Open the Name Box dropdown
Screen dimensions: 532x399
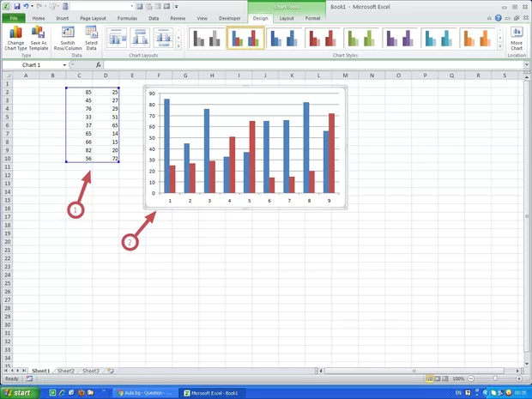pos(64,65)
